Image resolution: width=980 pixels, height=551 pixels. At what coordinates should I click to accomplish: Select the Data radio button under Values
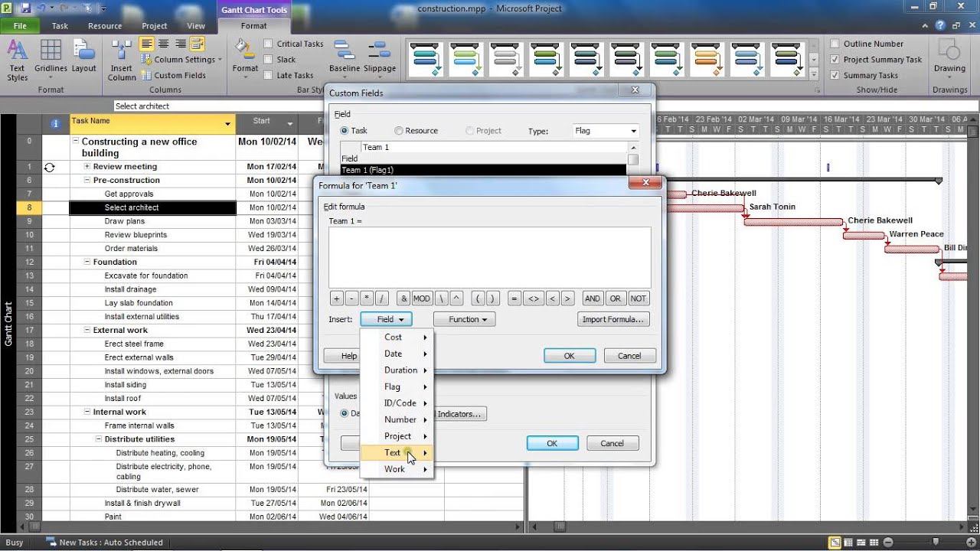click(x=345, y=413)
